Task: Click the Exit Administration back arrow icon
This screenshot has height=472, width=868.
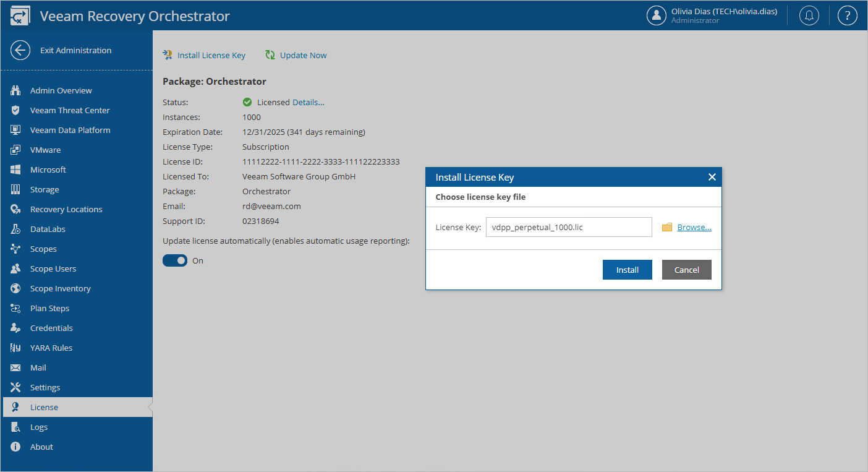Action: click(20, 51)
